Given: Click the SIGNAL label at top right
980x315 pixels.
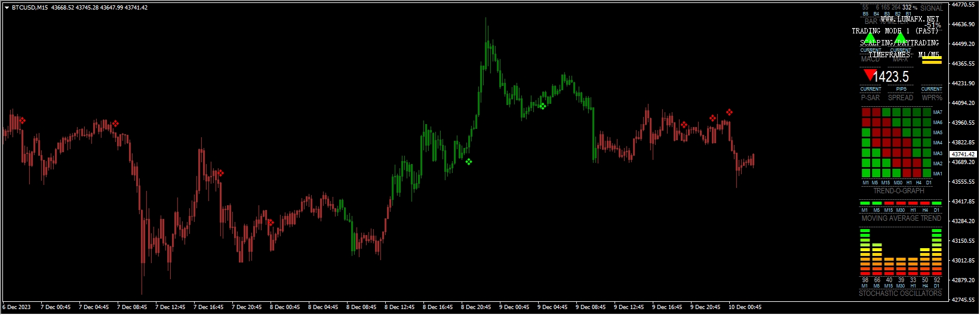Looking at the screenshot, I should point(931,8).
